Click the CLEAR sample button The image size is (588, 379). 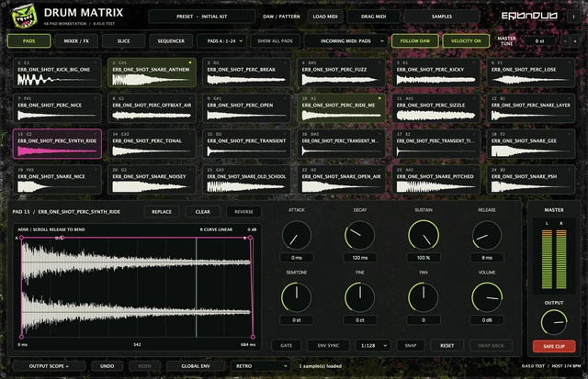click(203, 212)
